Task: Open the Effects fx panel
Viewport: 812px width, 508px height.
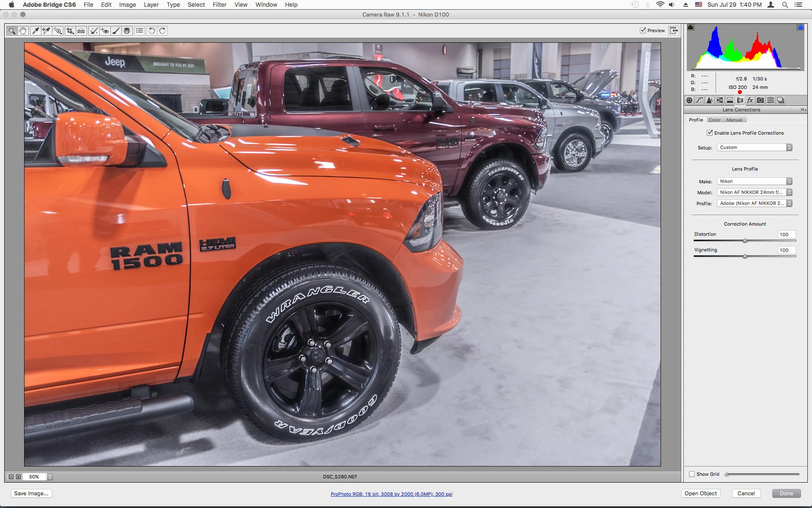Action: (x=750, y=100)
